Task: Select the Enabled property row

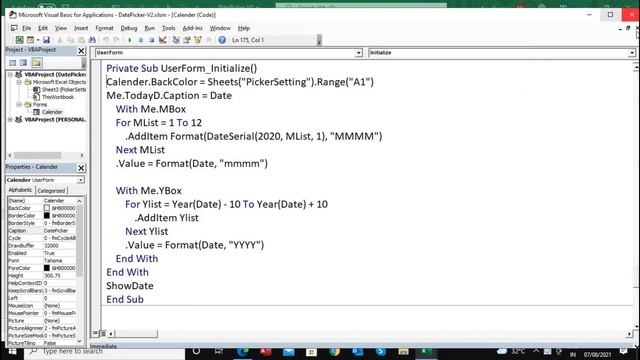Action: coord(42,253)
